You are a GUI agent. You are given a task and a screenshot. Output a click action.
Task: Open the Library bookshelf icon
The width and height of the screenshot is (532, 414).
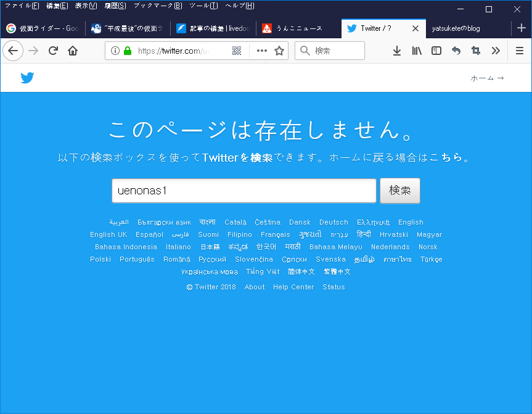tap(417, 51)
